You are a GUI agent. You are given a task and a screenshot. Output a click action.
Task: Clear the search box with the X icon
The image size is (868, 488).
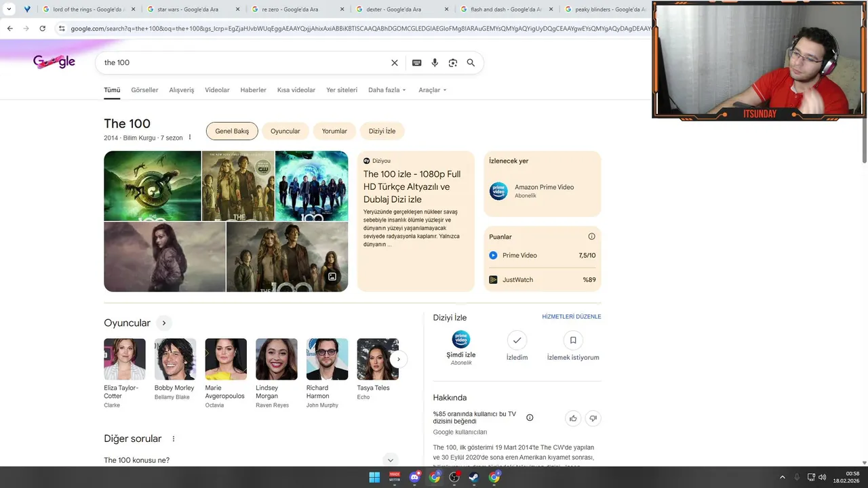coord(395,62)
